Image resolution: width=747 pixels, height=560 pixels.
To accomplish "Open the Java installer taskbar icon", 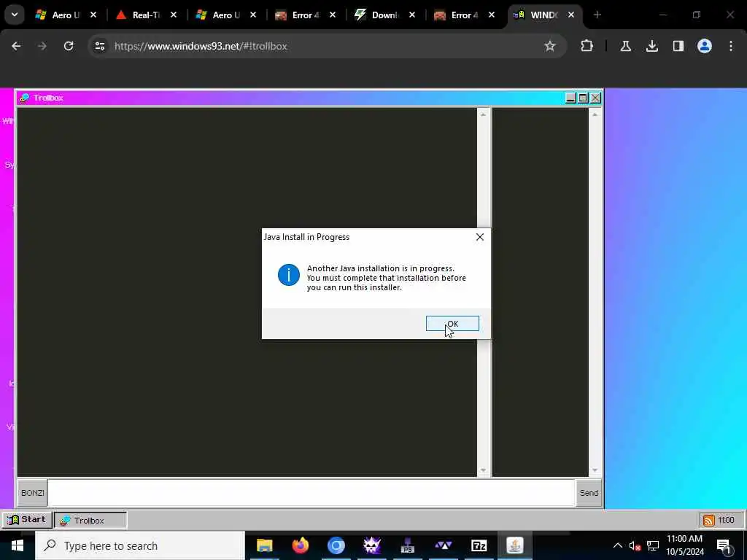I will [514, 545].
